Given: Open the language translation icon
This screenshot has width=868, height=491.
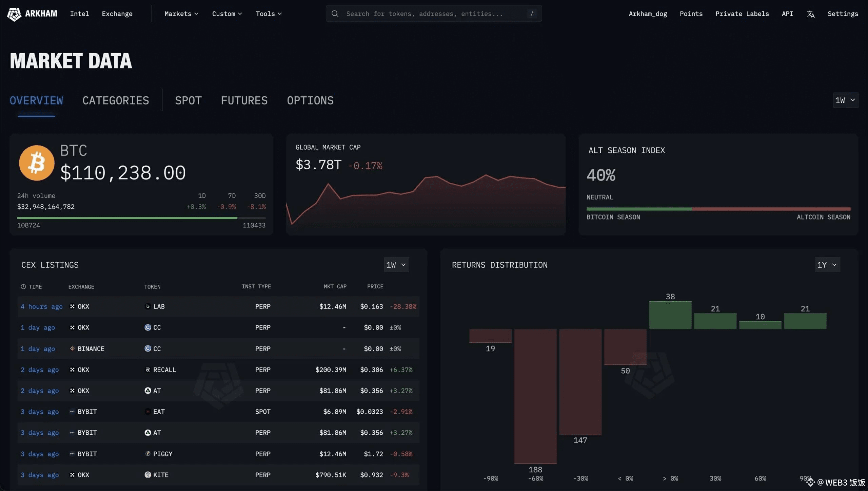Looking at the screenshot, I should point(810,14).
